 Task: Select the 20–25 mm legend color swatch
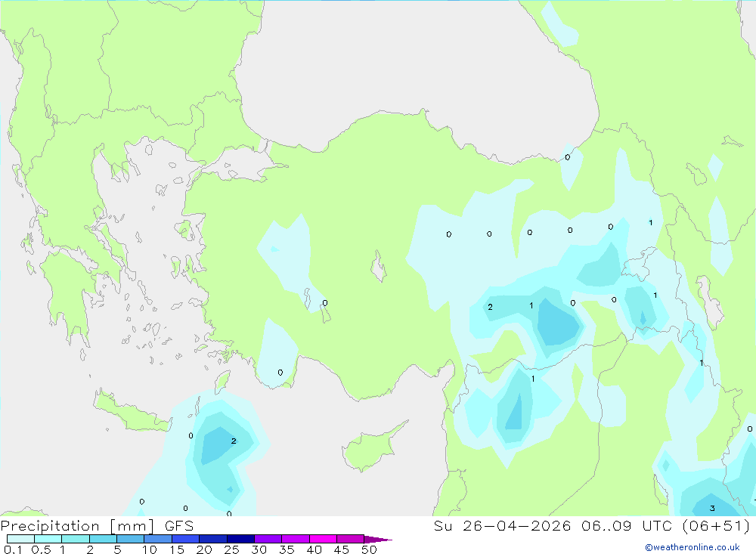213,539
